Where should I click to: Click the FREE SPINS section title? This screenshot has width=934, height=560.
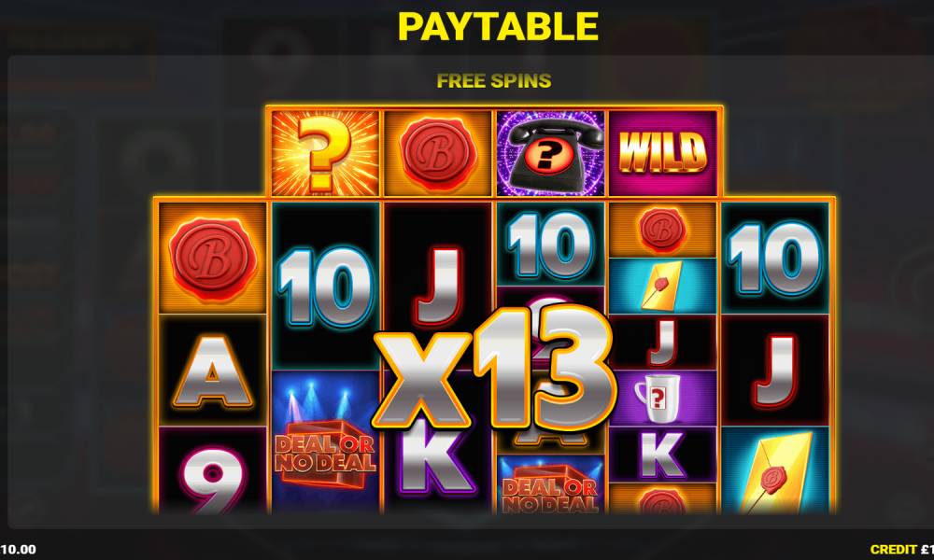pos(494,81)
